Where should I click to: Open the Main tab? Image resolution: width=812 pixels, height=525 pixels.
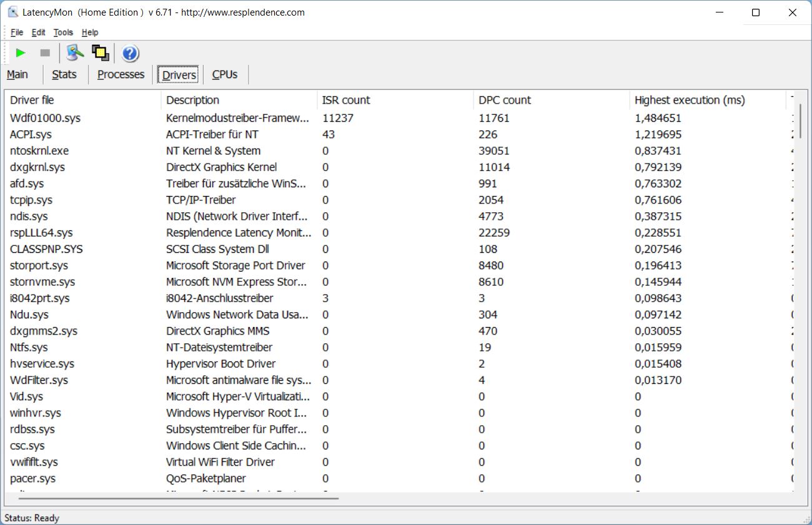17,74
